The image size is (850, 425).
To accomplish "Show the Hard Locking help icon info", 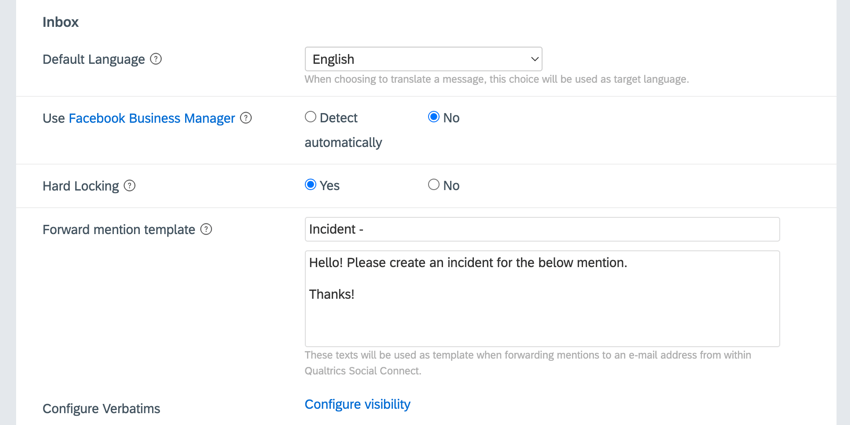I will coord(129,186).
